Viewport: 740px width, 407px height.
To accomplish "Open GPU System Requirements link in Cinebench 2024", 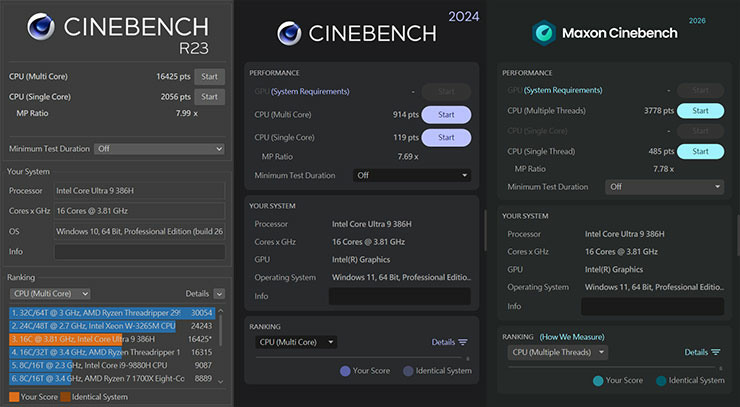I will click(310, 92).
